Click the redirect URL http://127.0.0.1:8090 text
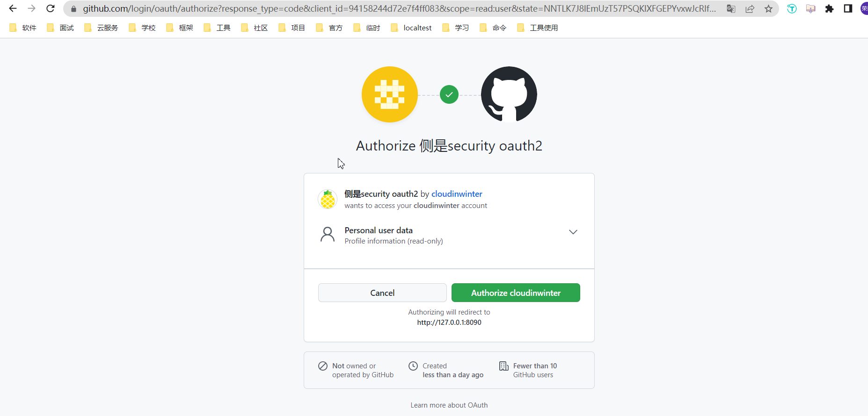This screenshot has height=416, width=868. click(449, 323)
